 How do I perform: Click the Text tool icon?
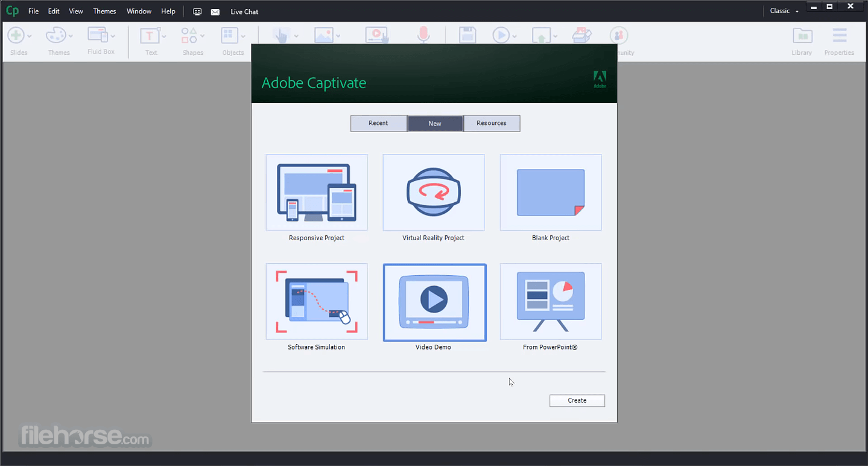click(x=149, y=36)
